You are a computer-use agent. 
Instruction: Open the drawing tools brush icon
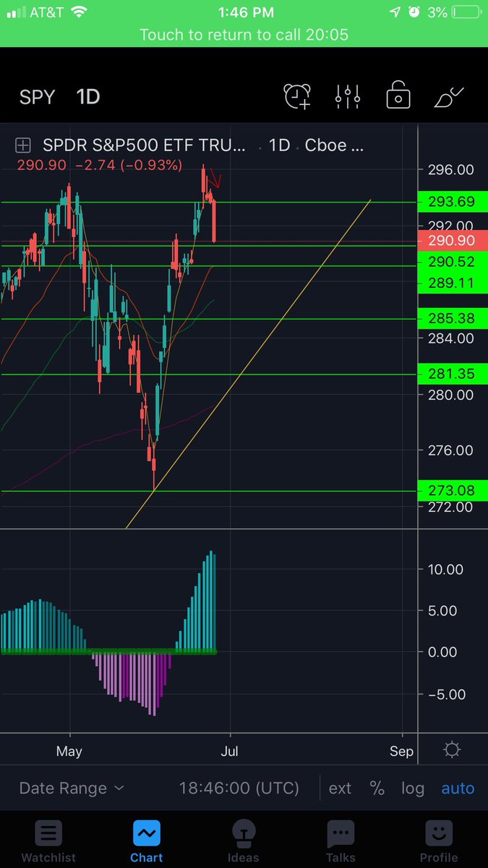[x=448, y=96]
